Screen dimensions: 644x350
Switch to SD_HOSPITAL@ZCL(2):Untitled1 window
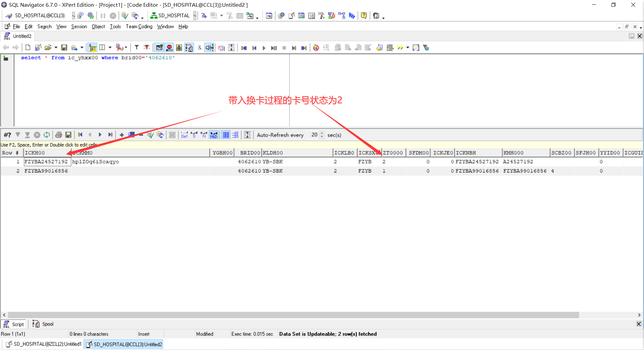point(43,344)
